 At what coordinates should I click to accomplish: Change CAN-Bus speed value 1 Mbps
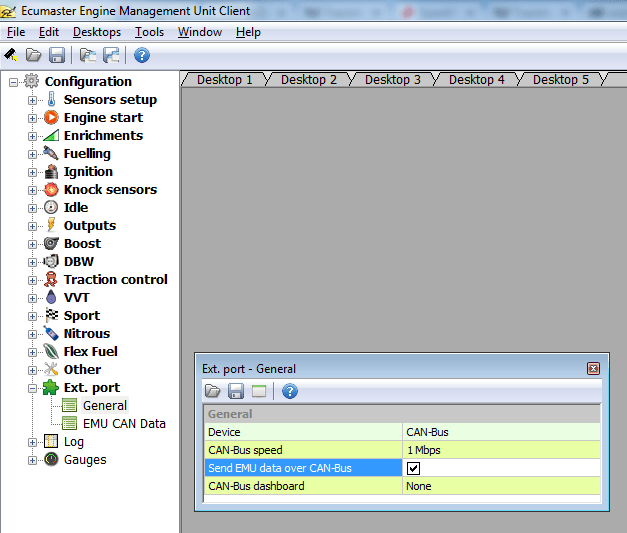(x=501, y=450)
